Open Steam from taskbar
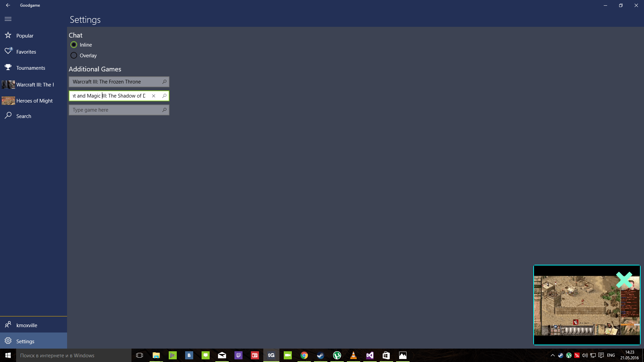644x362 pixels. coord(321,355)
